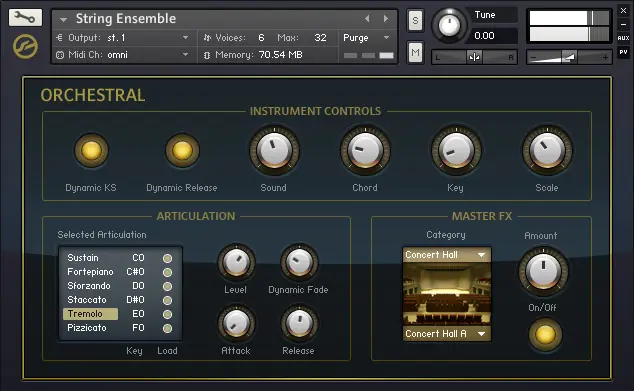
Task: Click the Output routing icon
Action: pyautogui.click(x=59, y=38)
